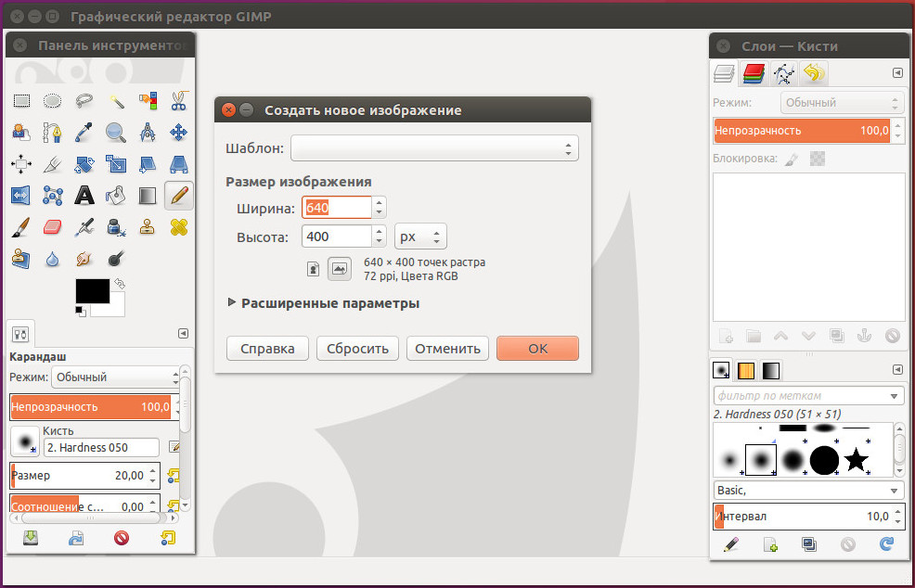Select the Measure compass tool
Screen dimensions: 915x588
coord(147,133)
